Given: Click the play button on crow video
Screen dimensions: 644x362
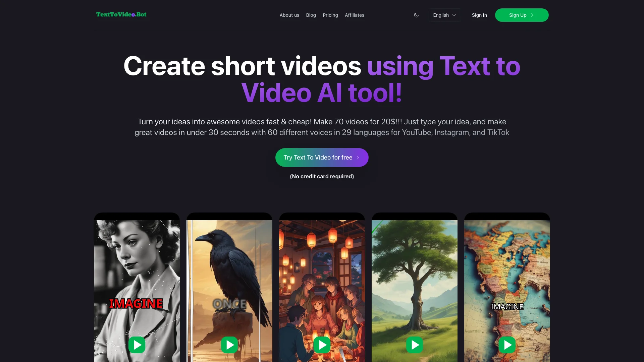Looking at the screenshot, I should point(229,345).
